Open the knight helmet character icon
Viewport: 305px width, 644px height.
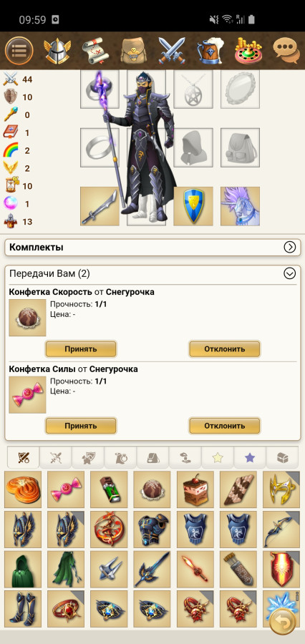(x=57, y=51)
